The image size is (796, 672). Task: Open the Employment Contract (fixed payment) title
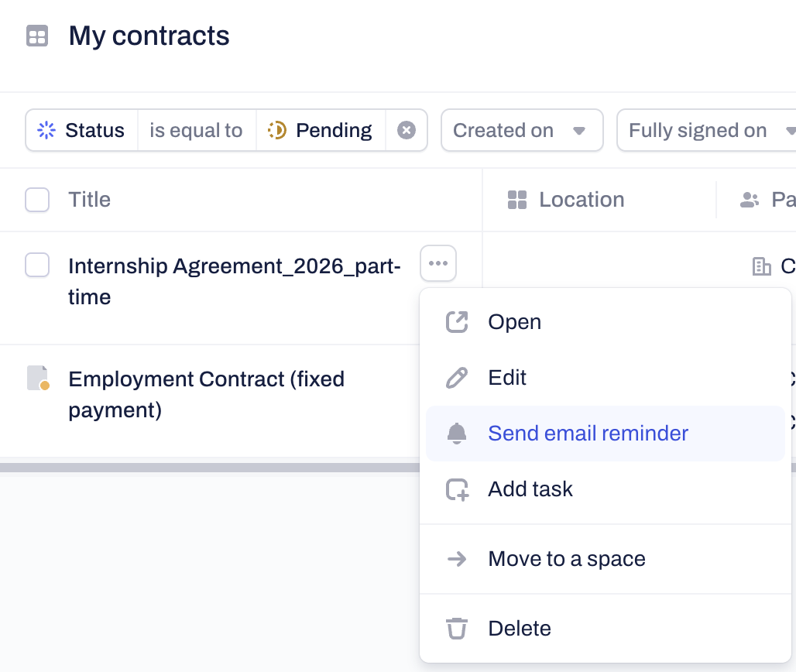[x=207, y=394]
